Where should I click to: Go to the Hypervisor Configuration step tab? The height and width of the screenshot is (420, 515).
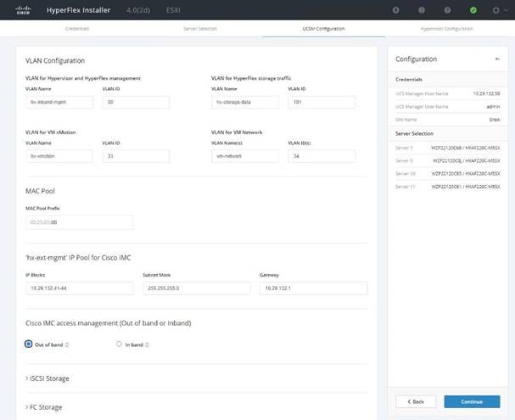coord(446,29)
